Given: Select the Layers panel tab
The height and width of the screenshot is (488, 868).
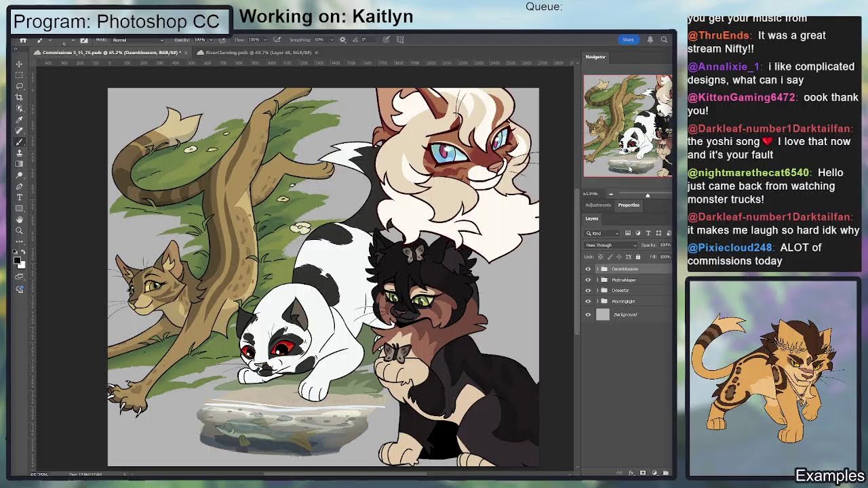Looking at the screenshot, I should point(592,218).
